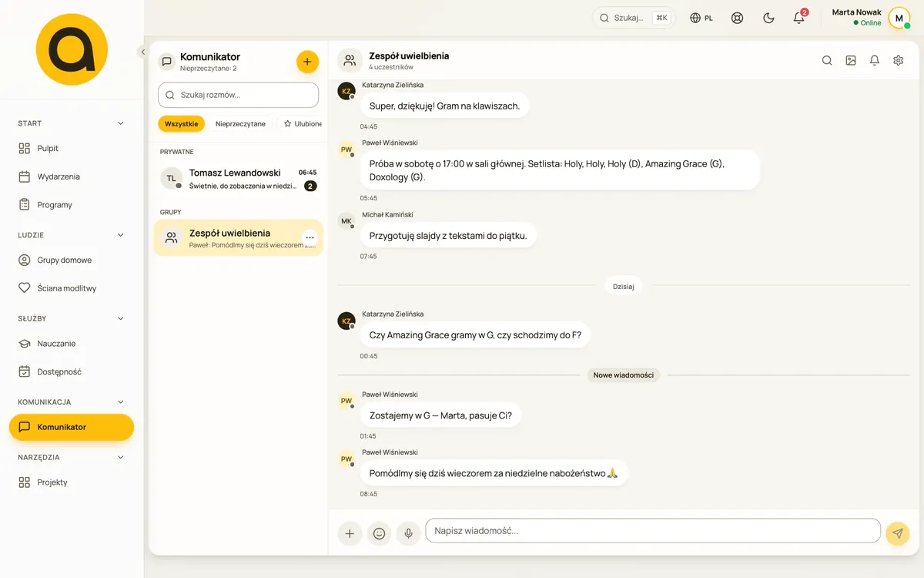Viewport: 924px width, 578px height.
Task: Record a voice message with microphone
Action: 408,533
